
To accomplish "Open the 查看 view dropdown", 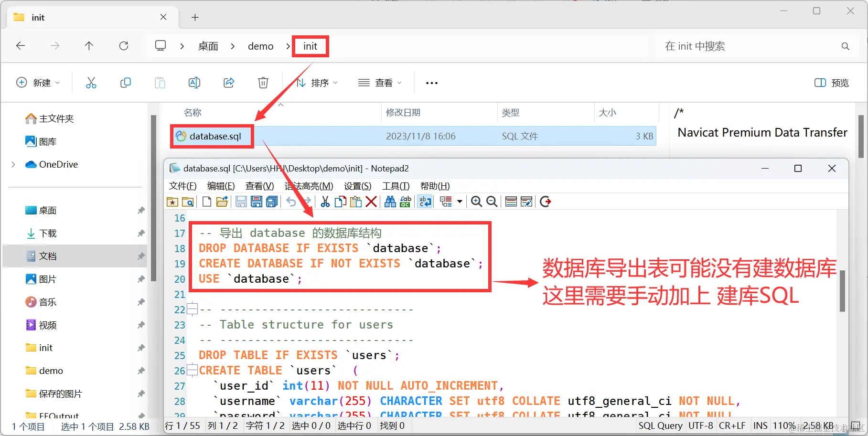I will (x=380, y=83).
